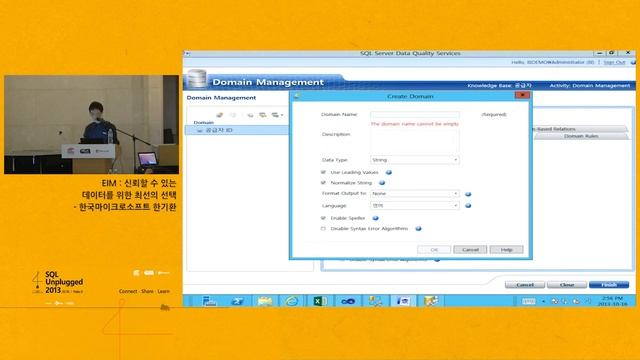Click the active Data Quality Services taskbar icon
Screen dimensions: 640x360
coord(403,301)
